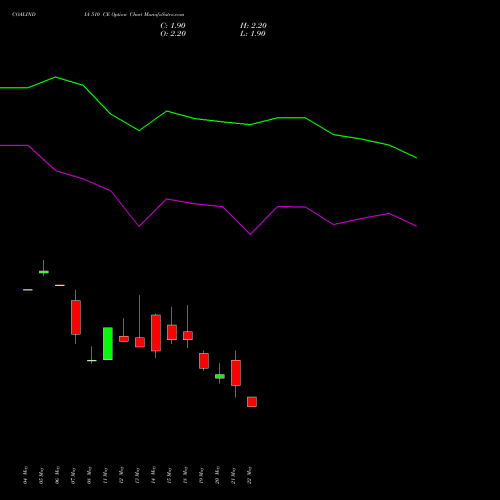Select the red candlestick for 19 May

coord(204,361)
